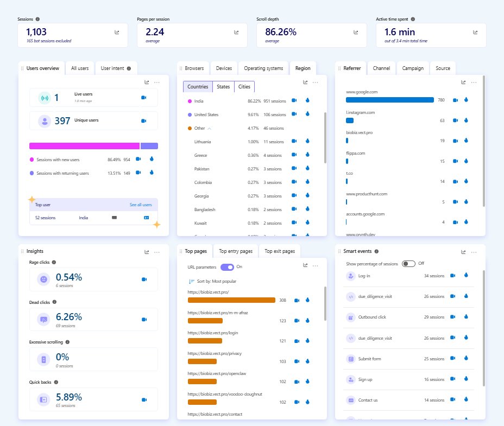
Task: Open the Top entry pages tab
Action: point(236,251)
